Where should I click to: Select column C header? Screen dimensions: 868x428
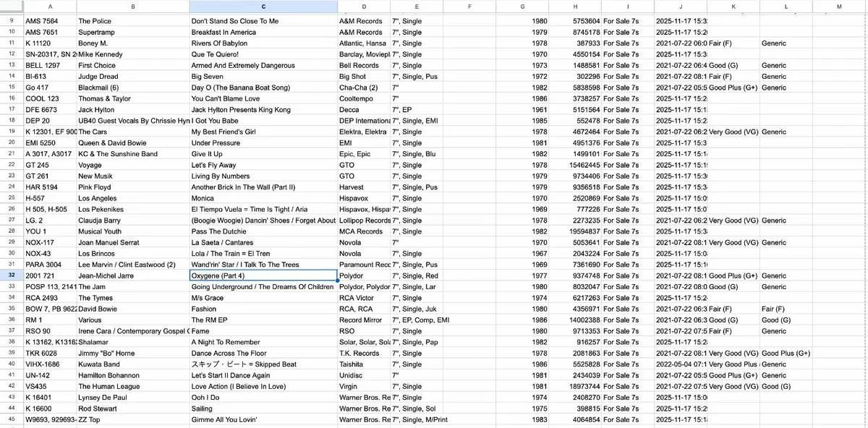pos(263,7)
